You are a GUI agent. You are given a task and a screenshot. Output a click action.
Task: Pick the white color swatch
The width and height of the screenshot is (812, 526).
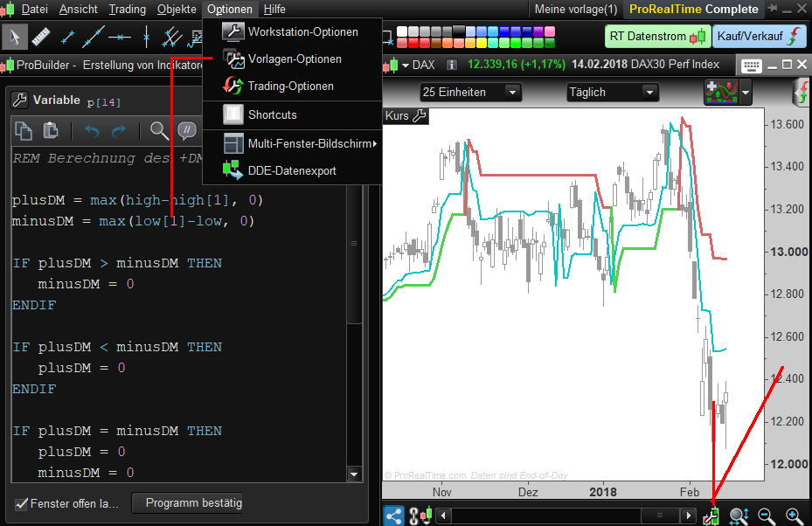coord(402,31)
